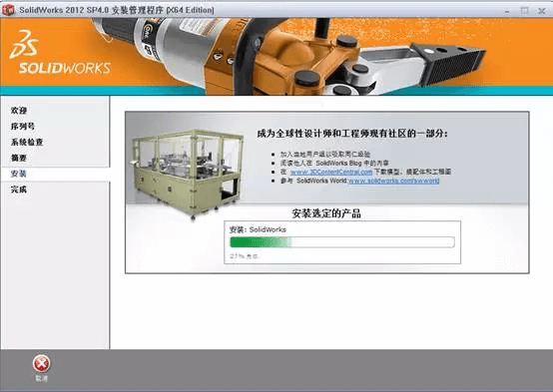Click the 安装选定的产品 heading
Screen dimensions: 553x392
point(326,213)
